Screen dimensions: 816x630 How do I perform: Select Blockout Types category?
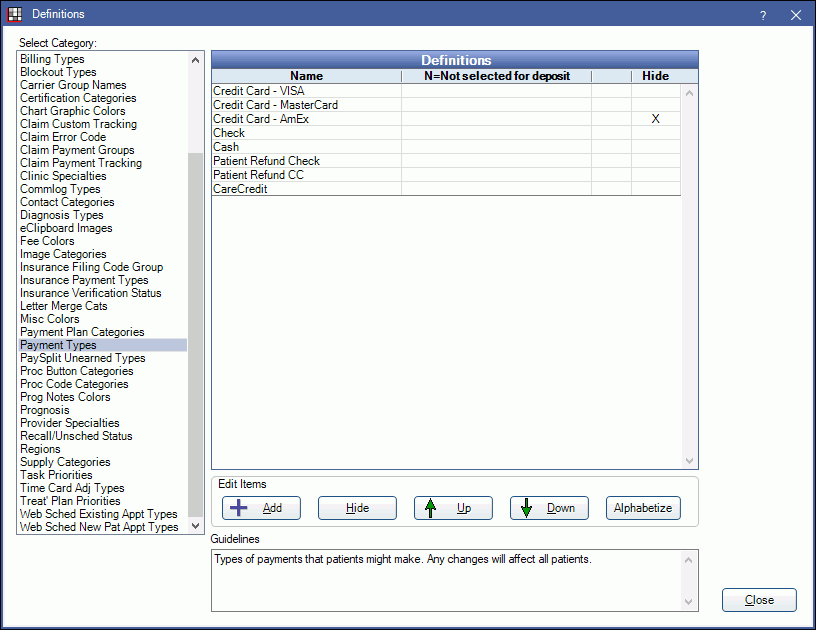[x=103, y=72]
